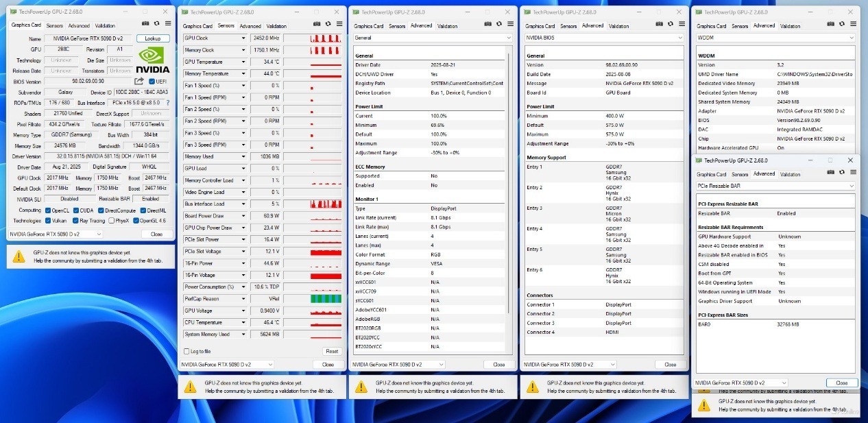Click camera icon in NVIDIA BIOS window
This screenshot has height=423, width=868.
point(660,25)
